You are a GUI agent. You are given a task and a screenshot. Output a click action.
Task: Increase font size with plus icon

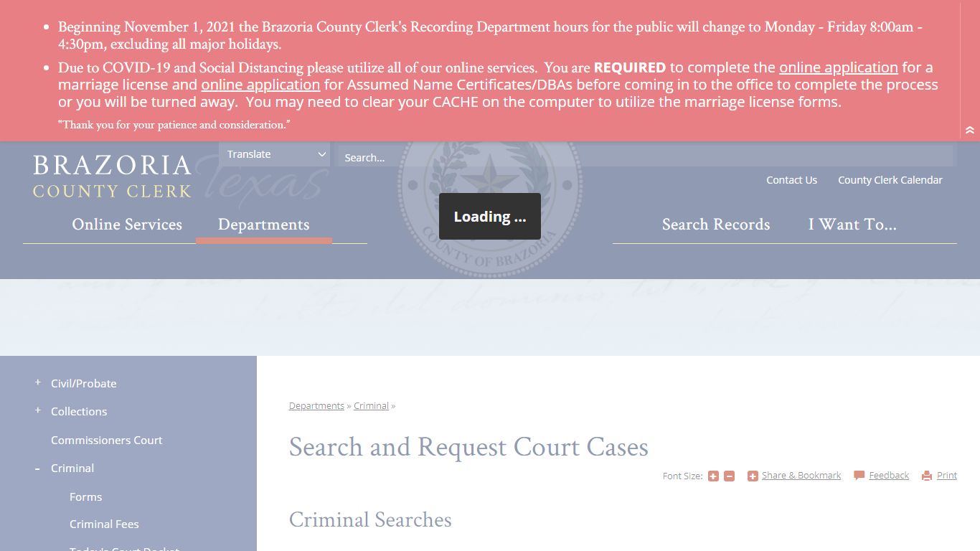pyautogui.click(x=713, y=476)
